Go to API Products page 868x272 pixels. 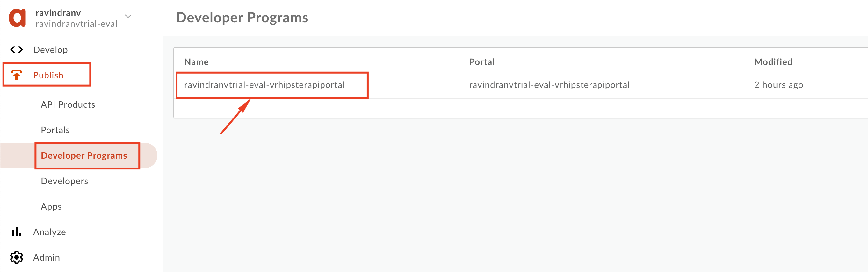tap(68, 105)
